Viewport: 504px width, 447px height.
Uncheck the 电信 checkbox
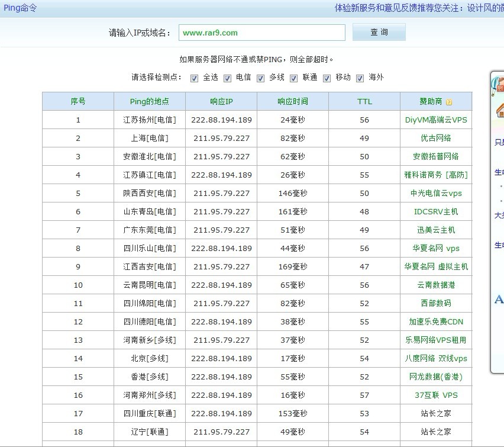[x=227, y=78]
